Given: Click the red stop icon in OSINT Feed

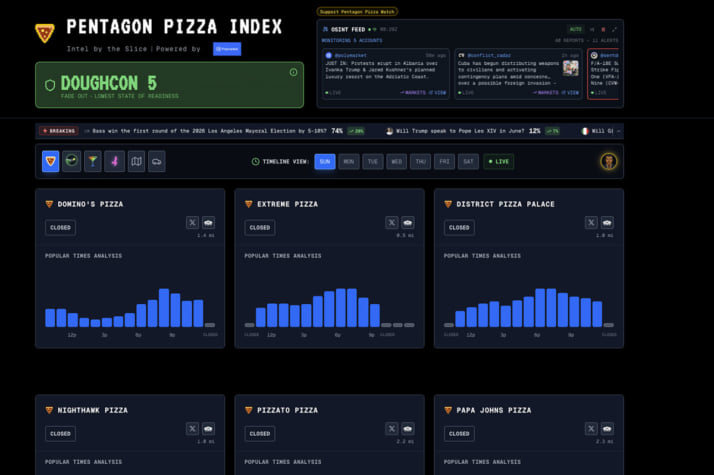Looking at the screenshot, I should (603, 29).
